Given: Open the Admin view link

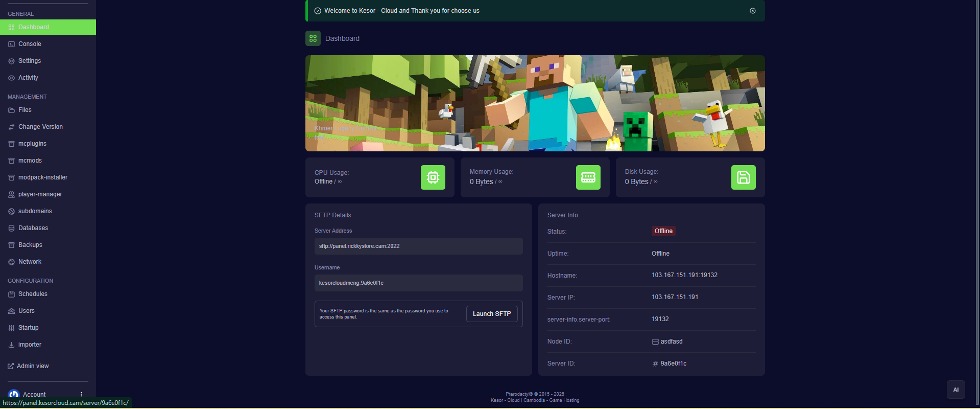Looking at the screenshot, I should tap(29, 366).
